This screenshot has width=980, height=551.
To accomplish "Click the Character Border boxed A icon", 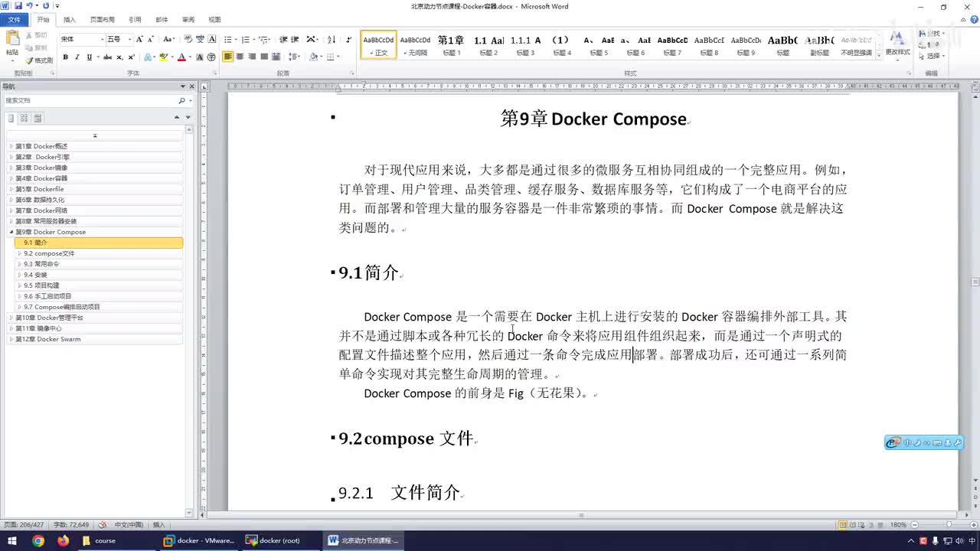I will point(212,39).
